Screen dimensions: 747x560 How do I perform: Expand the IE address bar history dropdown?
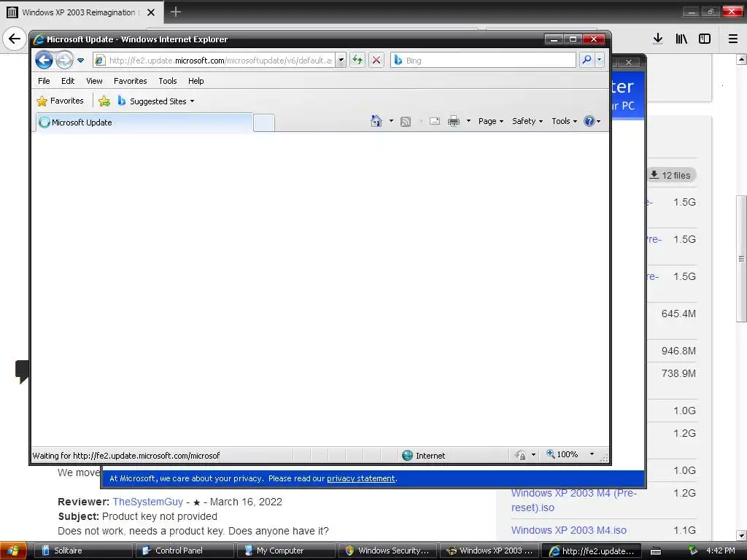click(x=341, y=61)
